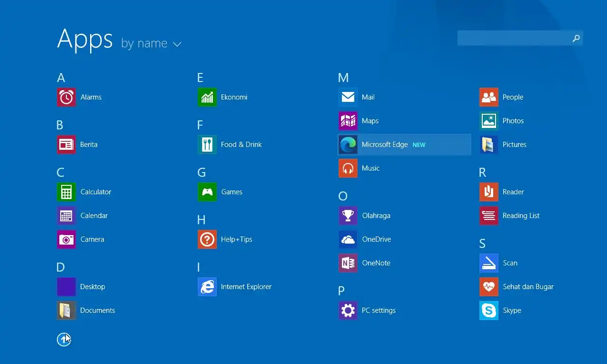Click the 'Apps' title heading

pos(85,39)
